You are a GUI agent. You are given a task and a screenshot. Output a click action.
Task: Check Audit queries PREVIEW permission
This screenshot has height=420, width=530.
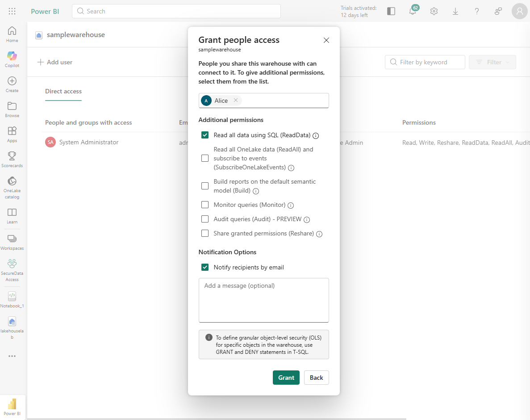[205, 219]
